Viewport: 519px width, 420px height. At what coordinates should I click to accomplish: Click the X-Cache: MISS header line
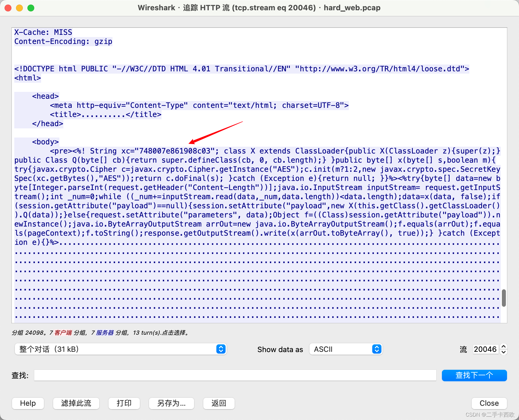coord(43,32)
